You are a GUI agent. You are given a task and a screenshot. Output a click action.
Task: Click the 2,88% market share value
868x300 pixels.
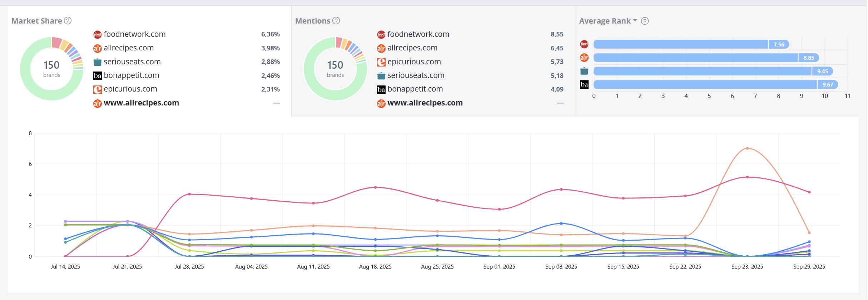coord(270,62)
